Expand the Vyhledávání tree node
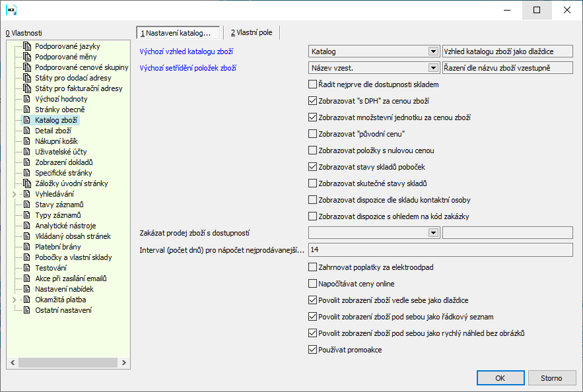The image size is (583, 392). (15, 194)
